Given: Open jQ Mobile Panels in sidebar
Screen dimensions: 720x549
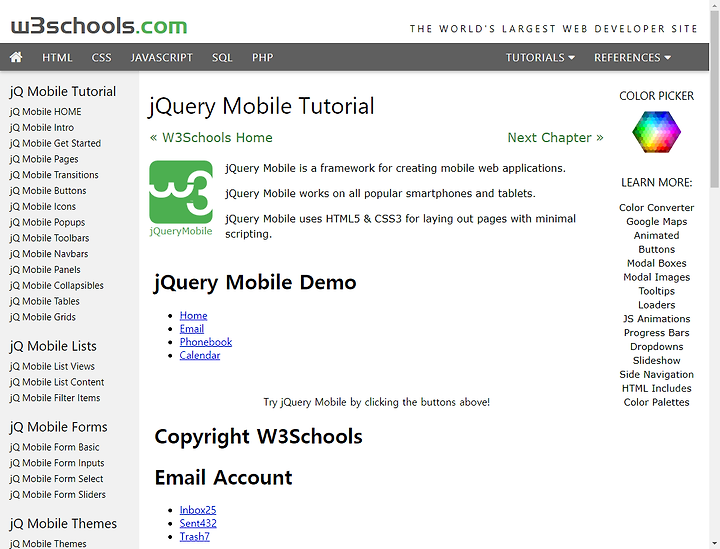Looking at the screenshot, I should (x=45, y=269).
